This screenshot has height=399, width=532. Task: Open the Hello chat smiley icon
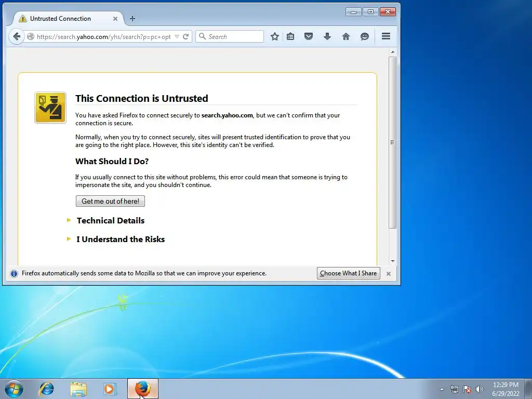pyautogui.click(x=364, y=36)
